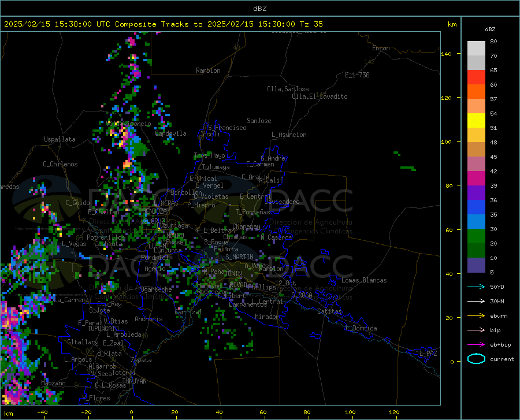Click the 'Lomas_Blancas' map label
The width and height of the screenshot is (520, 420).
coord(364,280)
